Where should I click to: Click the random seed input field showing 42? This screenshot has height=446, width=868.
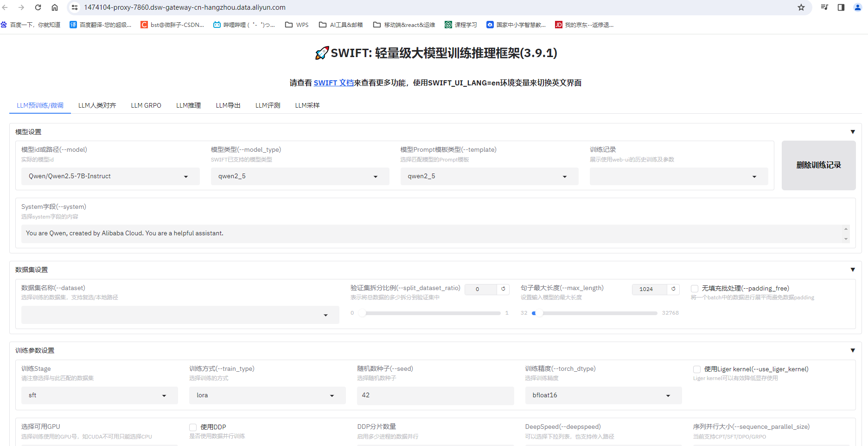pyautogui.click(x=435, y=395)
